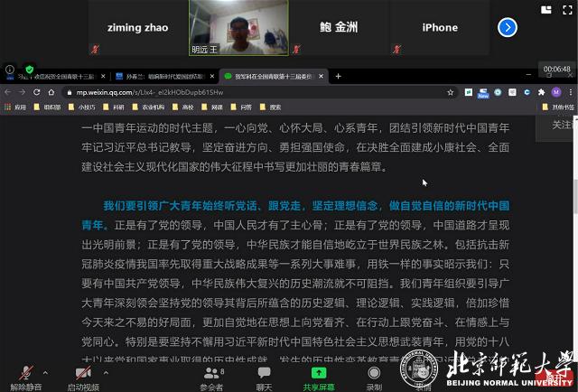578x392 pixels.
Task: Show next participants with blue arrow button
Action: pyautogui.click(x=508, y=27)
